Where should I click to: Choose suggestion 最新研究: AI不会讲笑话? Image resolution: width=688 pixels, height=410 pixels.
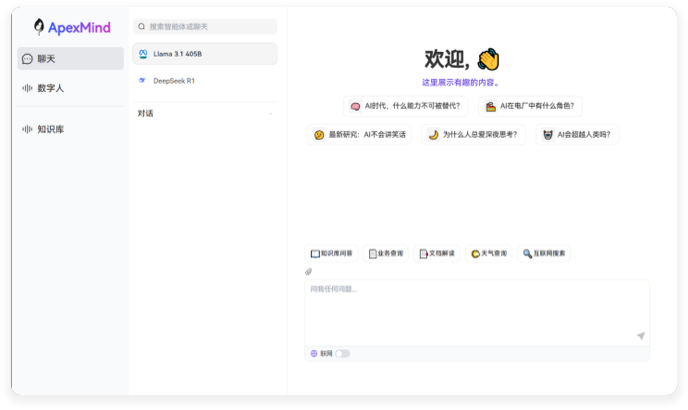coord(359,135)
